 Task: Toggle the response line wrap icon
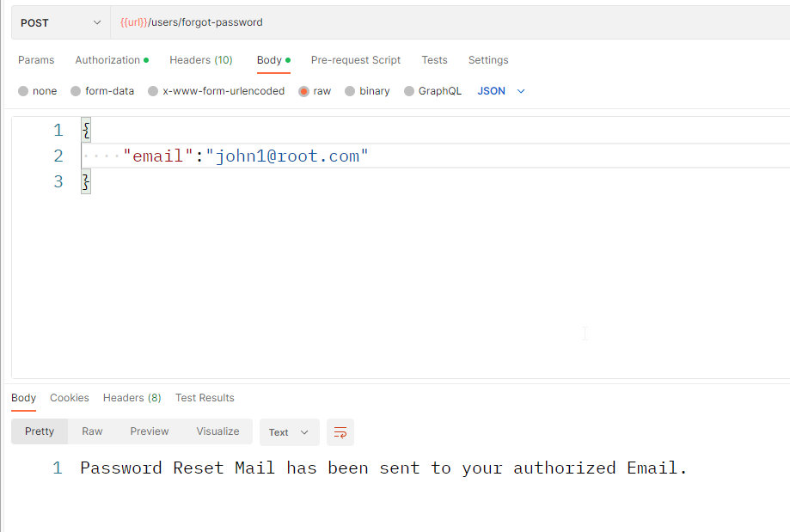point(340,432)
